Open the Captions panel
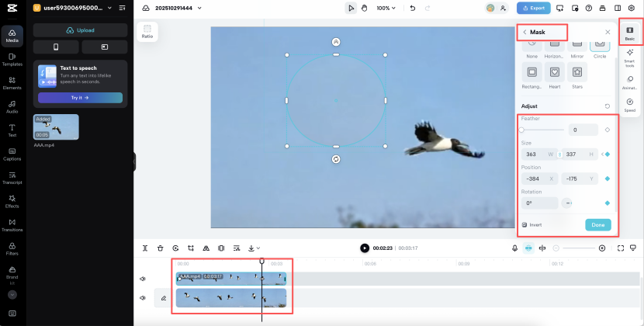Viewport: 644px width, 326px height. (12, 154)
